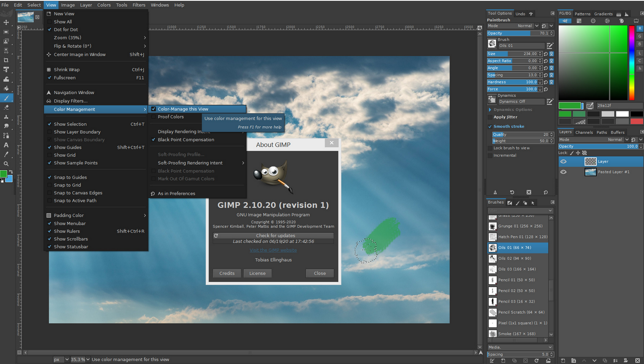Open the Zoom (35%) submenu
The width and height of the screenshot is (644, 364).
click(96, 37)
